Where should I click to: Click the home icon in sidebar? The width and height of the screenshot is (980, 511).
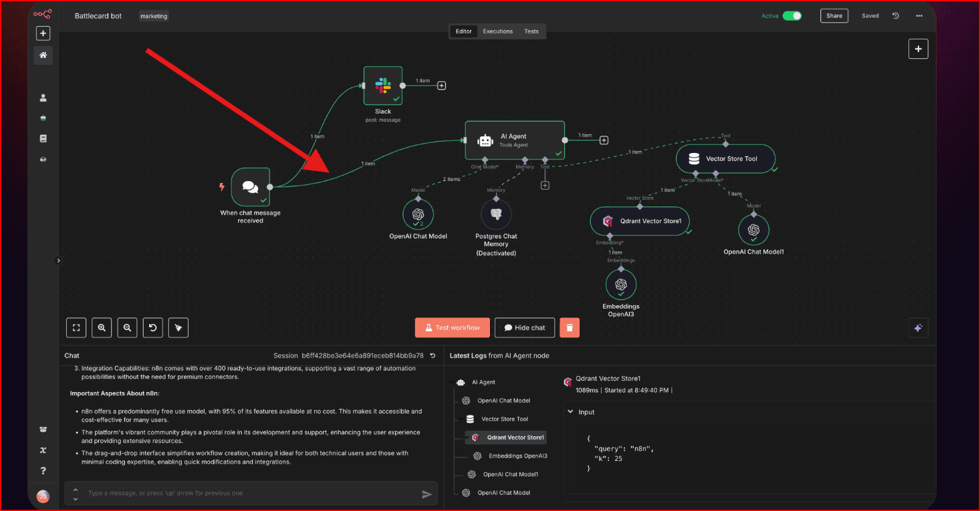[43, 55]
